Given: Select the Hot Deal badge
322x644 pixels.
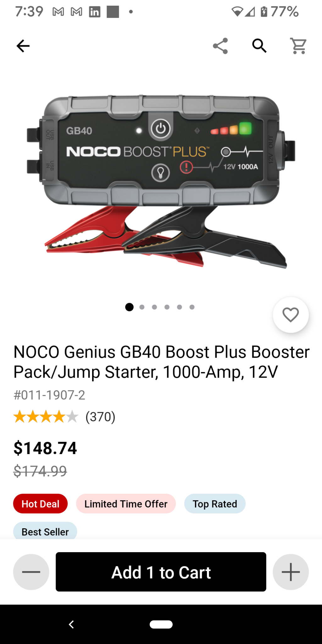Looking at the screenshot, I should click(x=40, y=504).
